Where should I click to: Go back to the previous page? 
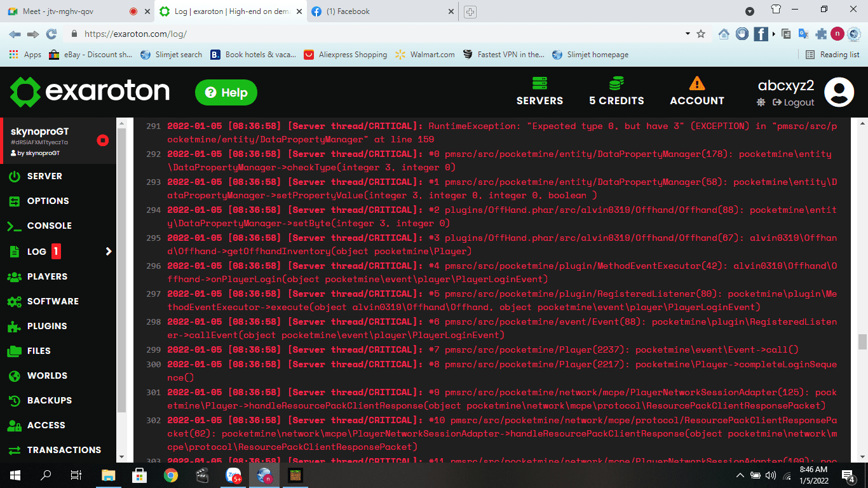[x=15, y=34]
